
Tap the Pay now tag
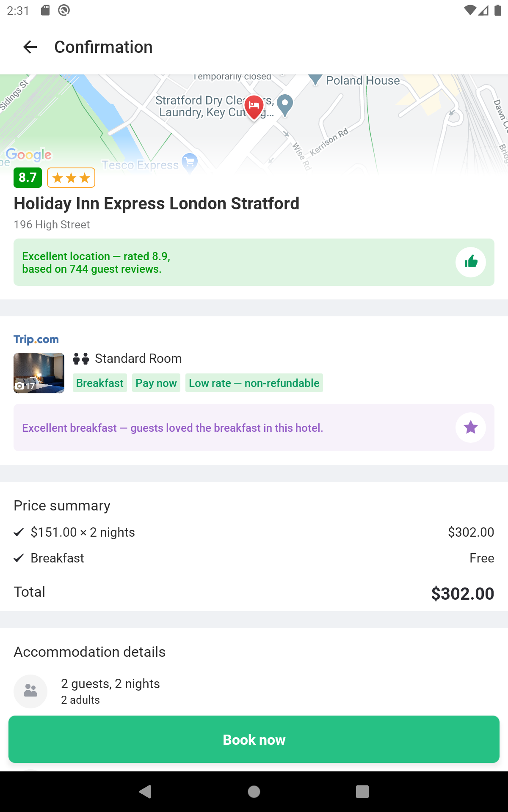(156, 383)
